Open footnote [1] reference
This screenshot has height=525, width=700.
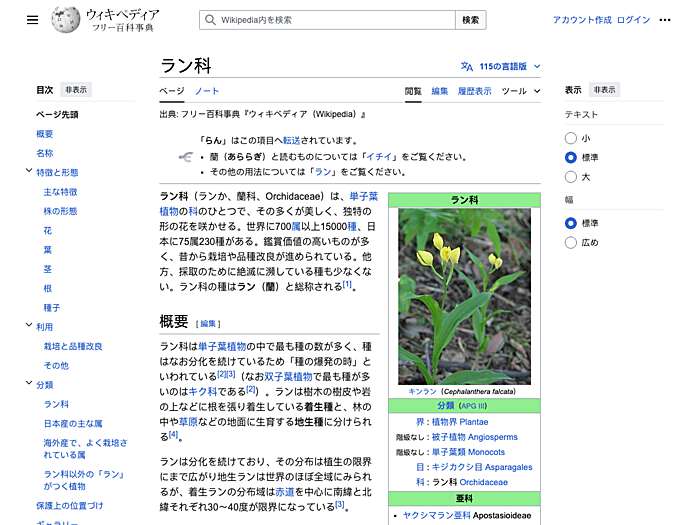[x=347, y=284]
